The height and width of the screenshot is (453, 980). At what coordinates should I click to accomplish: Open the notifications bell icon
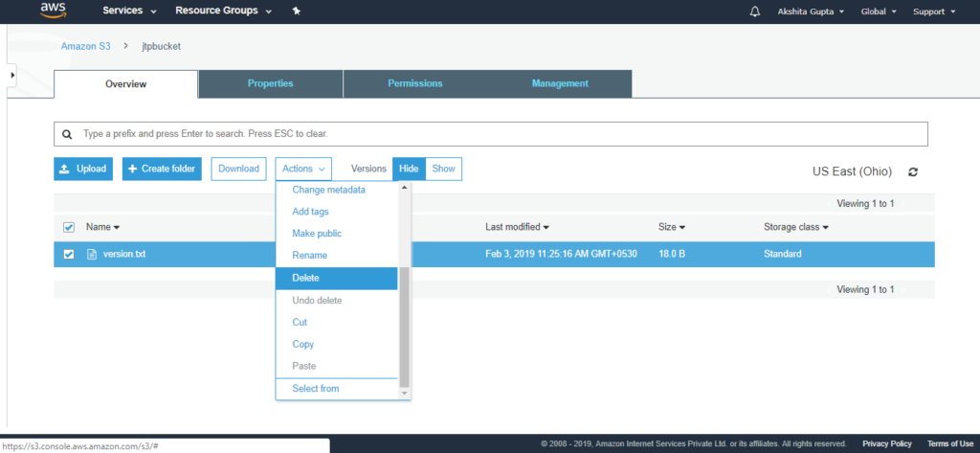(755, 11)
